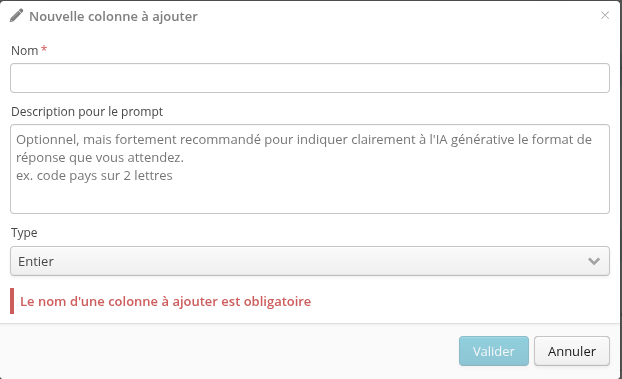Click the red error indicator bar

(x=12, y=301)
